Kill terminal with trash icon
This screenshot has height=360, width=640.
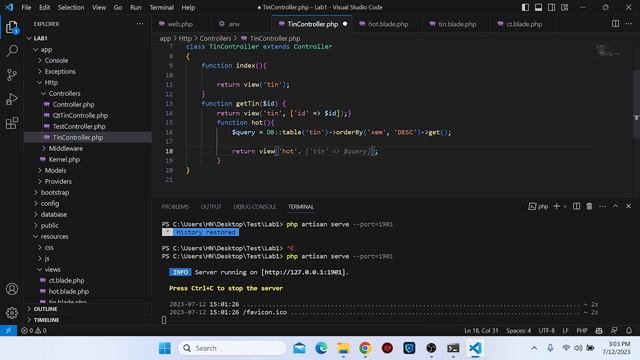click(x=589, y=207)
